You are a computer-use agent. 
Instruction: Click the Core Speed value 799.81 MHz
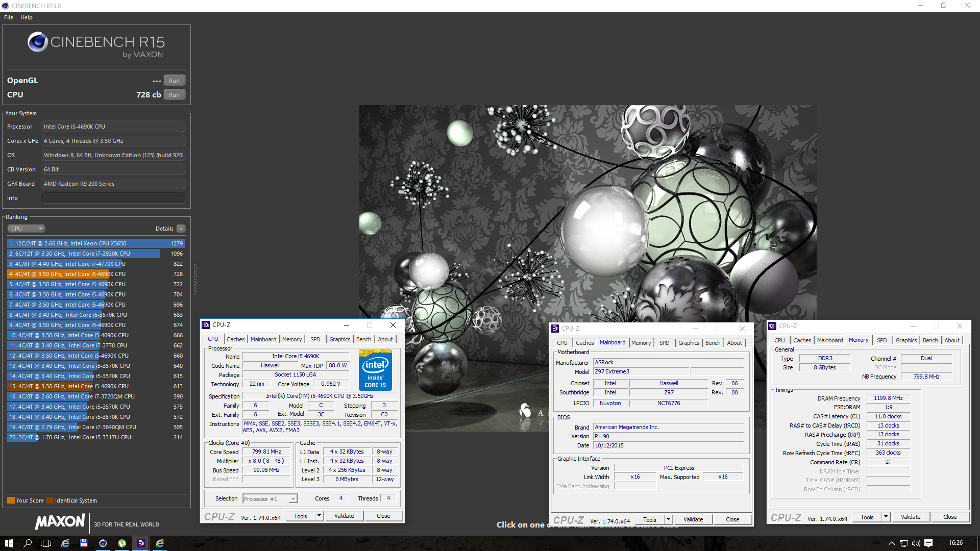click(266, 452)
